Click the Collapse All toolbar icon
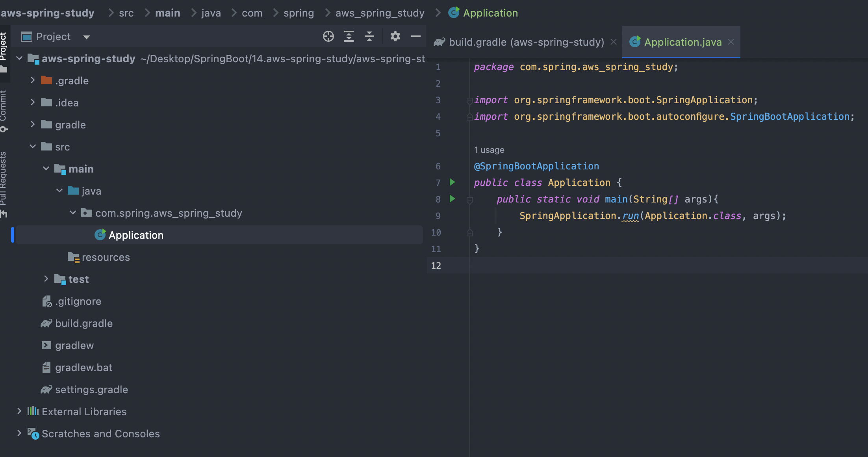868x457 pixels. [x=369, y=36]
